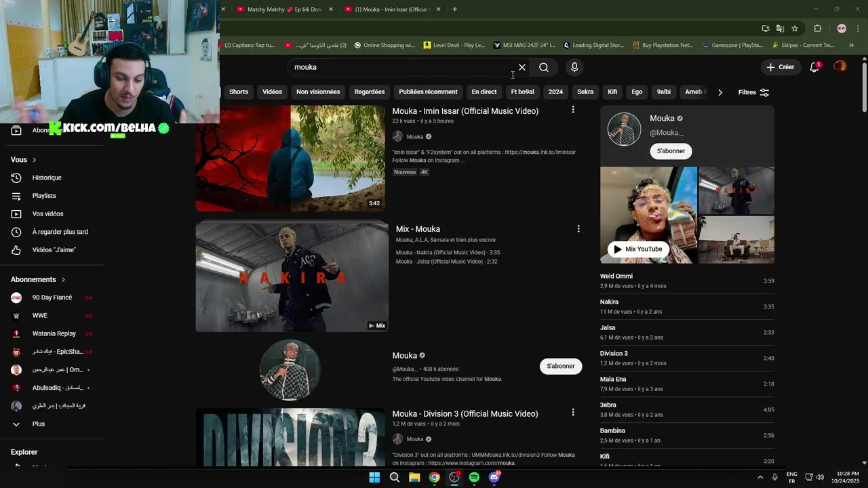This screenshot has width=868, height=488.
Task: Click the magnifier search button beside the search box
Action: point(544,67)
